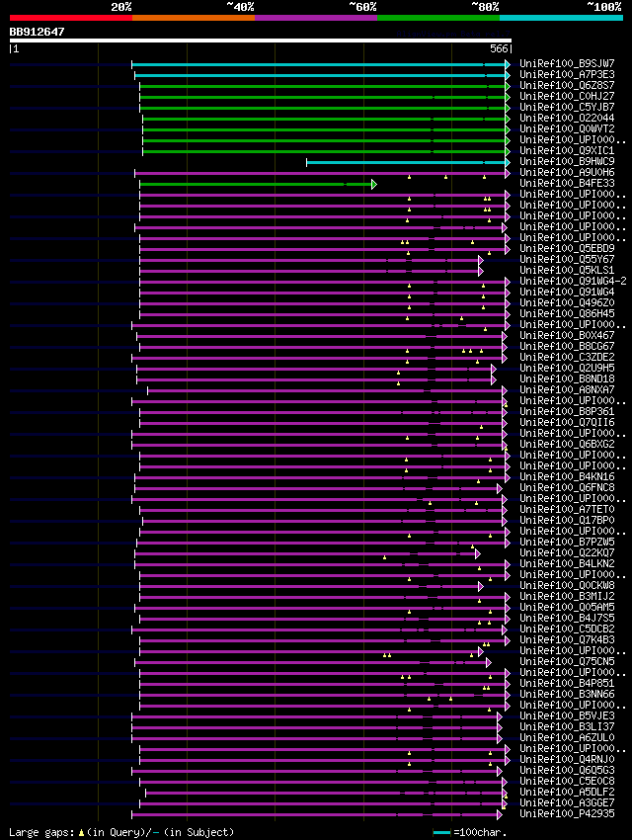
Task: Select the UniRef100_Q496Z0 label
Action: pos(567,302)
